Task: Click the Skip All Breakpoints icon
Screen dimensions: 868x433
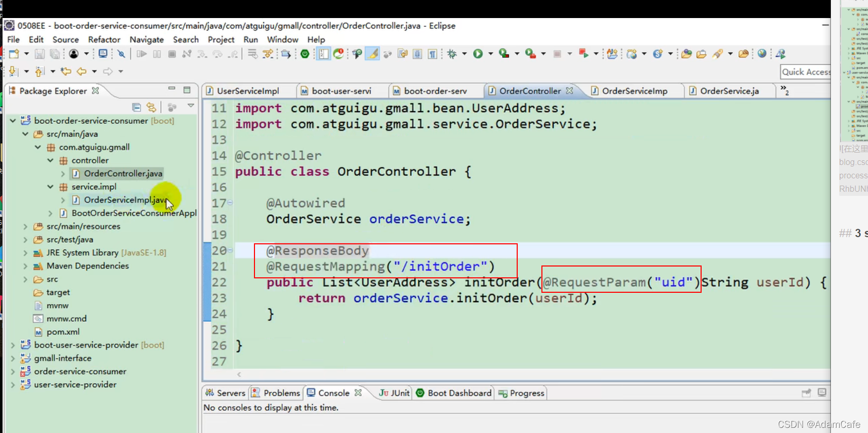Action: coord(121,54)
